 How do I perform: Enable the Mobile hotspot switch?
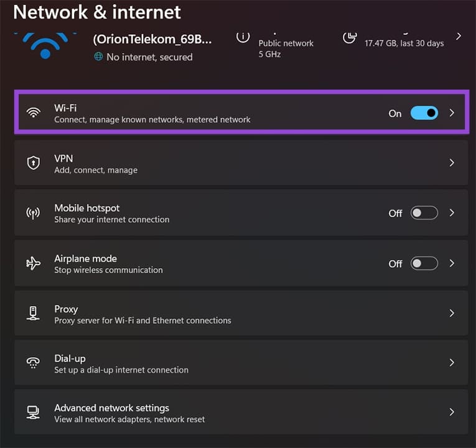[x=424, y=213]
